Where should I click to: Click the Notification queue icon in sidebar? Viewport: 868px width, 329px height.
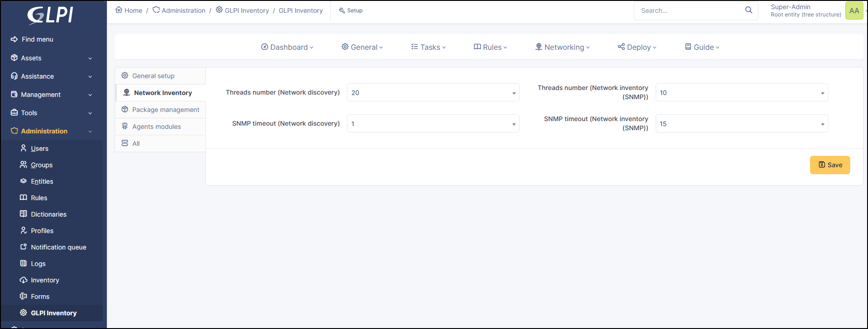24,247
